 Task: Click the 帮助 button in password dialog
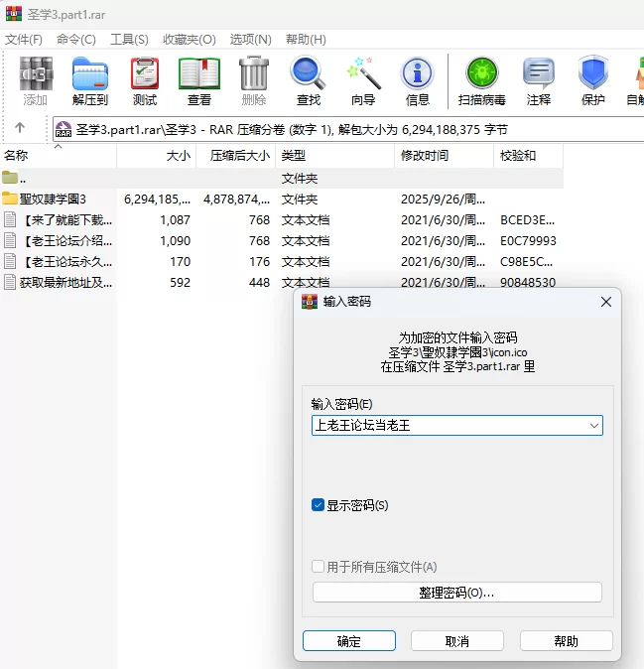(x=567, y=641)
